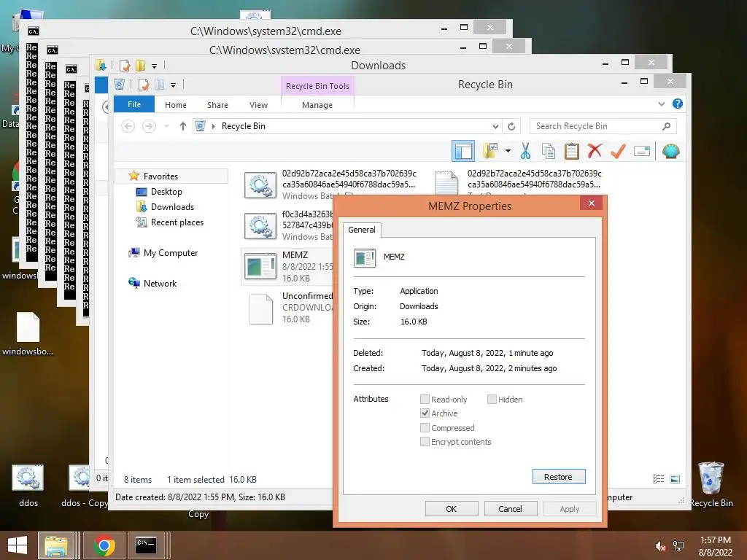Click the new folder icon in Downloads title bar

141,65
